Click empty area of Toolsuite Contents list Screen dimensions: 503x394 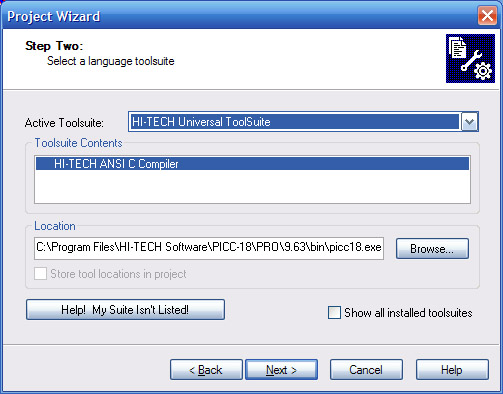[252, 187]
